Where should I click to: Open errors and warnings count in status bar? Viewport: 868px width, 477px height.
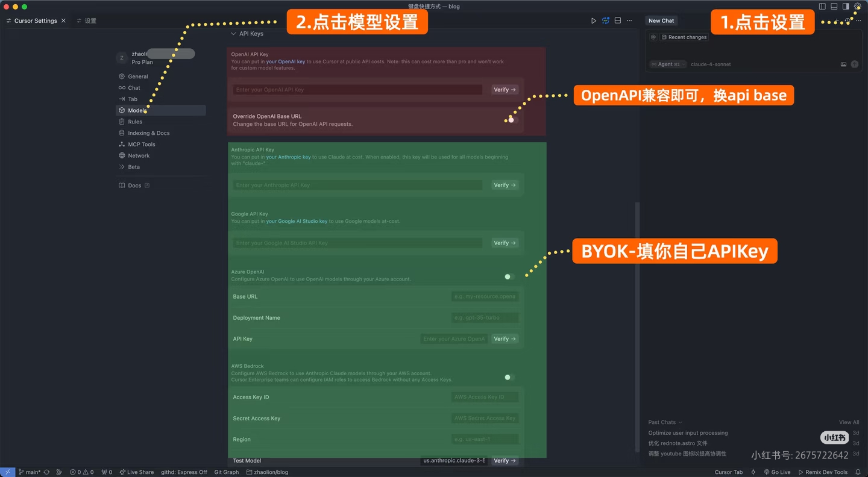pyautogui.click(x=82, y=472)
